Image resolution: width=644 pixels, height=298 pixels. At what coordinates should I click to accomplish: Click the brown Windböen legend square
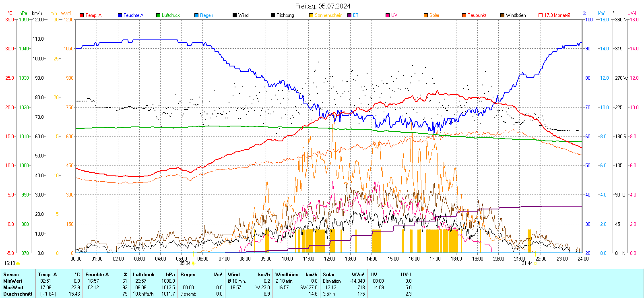click(502, 15)
